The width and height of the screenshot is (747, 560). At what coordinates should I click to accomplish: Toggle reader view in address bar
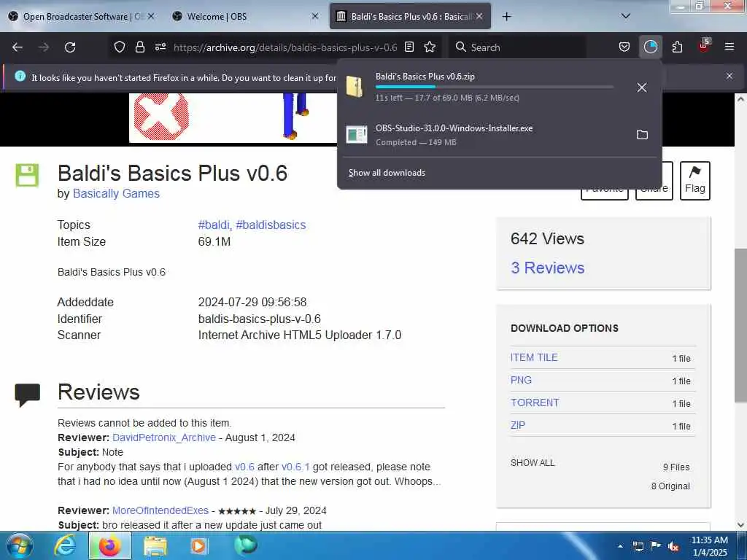pos(409,47)
